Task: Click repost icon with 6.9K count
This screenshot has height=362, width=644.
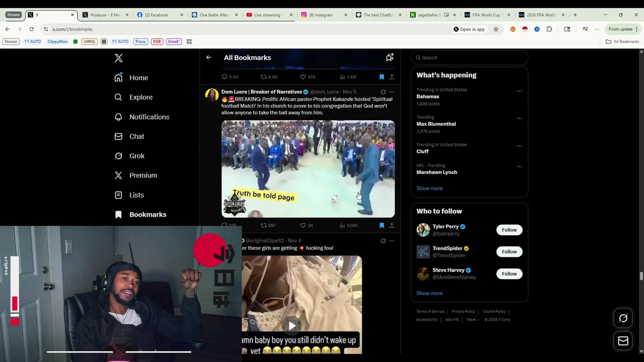Action: pyautogui.click(x=263, y=77)
